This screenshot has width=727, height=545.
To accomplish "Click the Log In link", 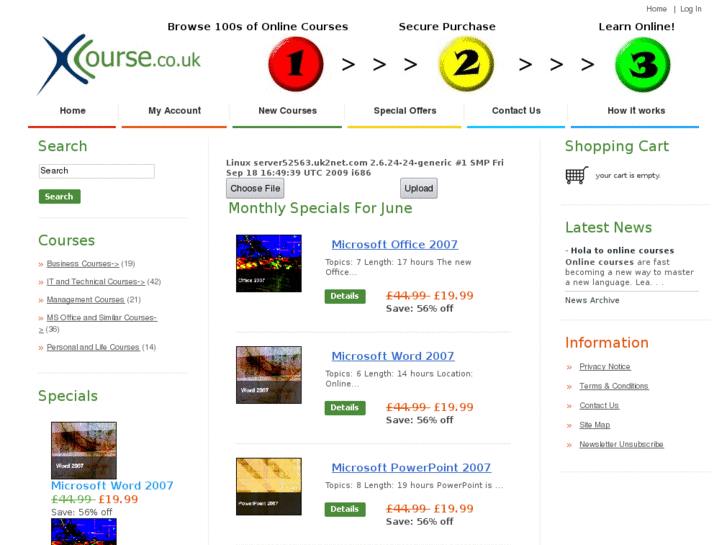I will coord(690,9).
